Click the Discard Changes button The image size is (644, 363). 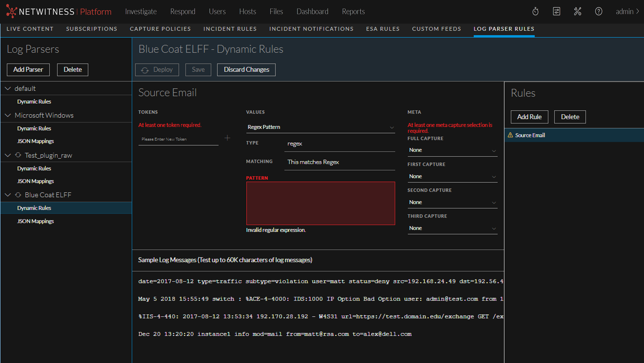(246, 70)
